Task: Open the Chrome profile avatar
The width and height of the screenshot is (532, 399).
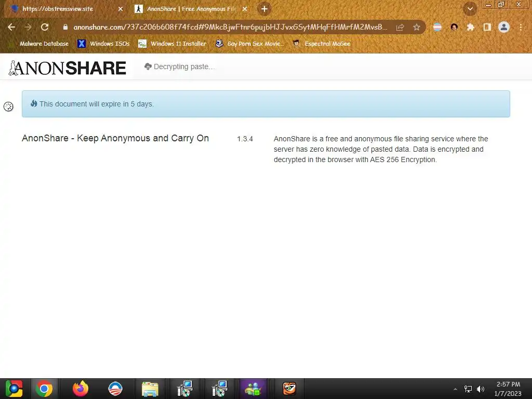Action: click(x=504, y=27)
